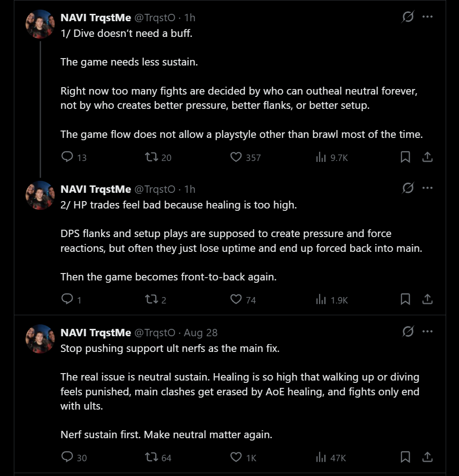Share the Aug 28 post
Viewport: 459px width, 476px height.
click(428, 457)
